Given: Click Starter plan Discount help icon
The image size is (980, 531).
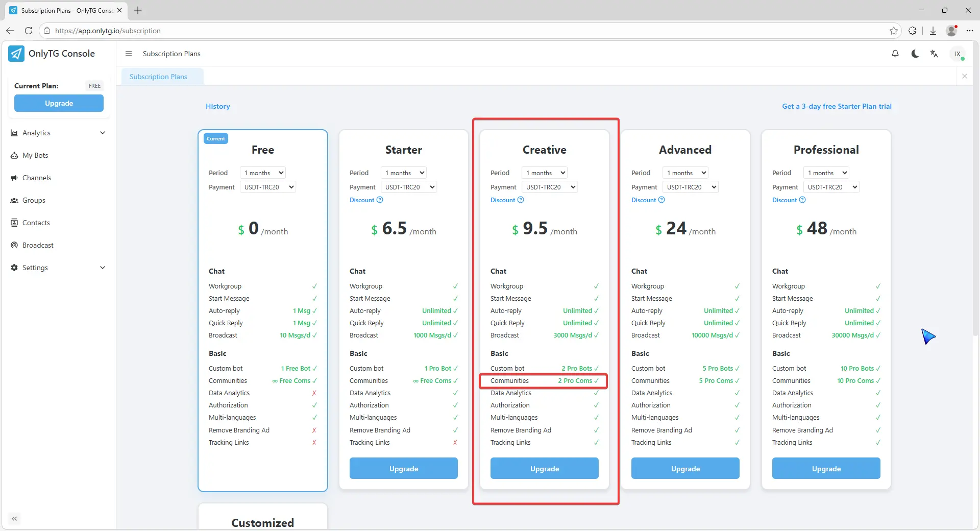Looking at the screenshot, I should tap(380, 200).
